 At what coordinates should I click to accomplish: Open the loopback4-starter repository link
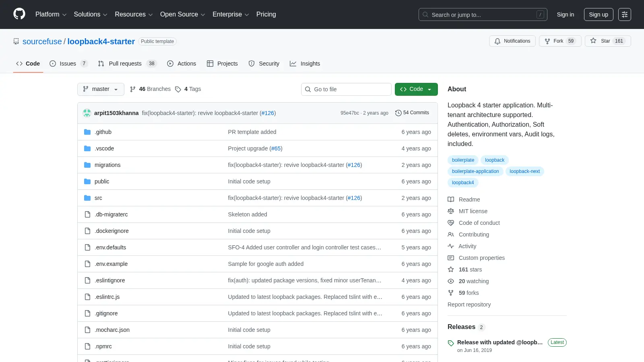(101, 41)
